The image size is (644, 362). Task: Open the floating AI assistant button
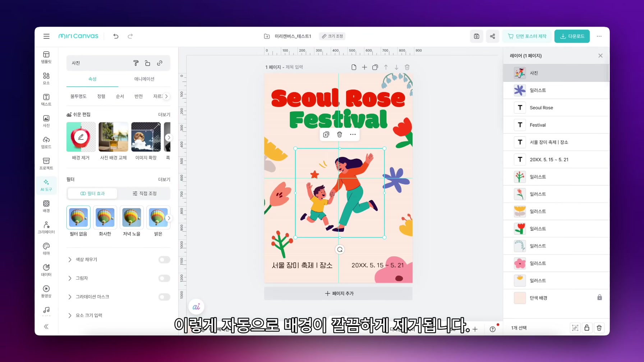(x=196, y=307)
